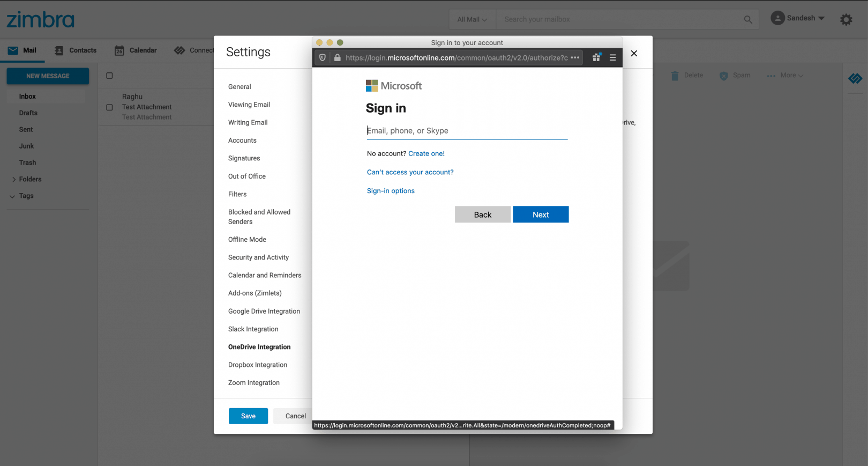Select OneDrive Integration settings

(259, 347)
